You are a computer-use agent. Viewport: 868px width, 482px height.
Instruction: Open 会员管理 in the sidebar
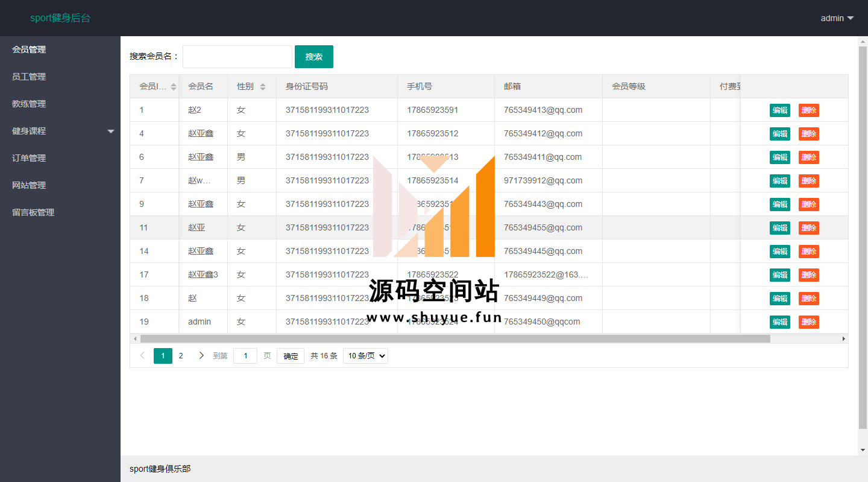tap(60, 49)
